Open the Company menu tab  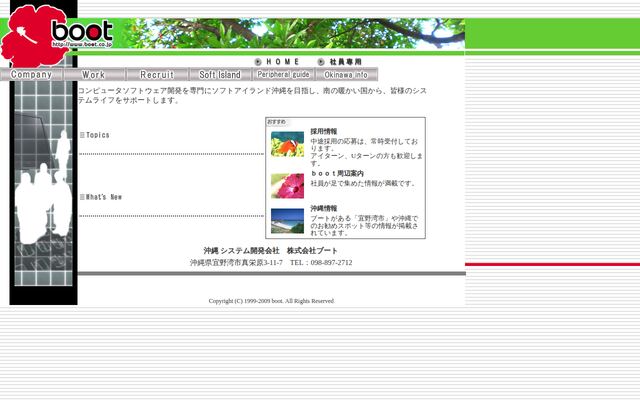click(31, 75)
